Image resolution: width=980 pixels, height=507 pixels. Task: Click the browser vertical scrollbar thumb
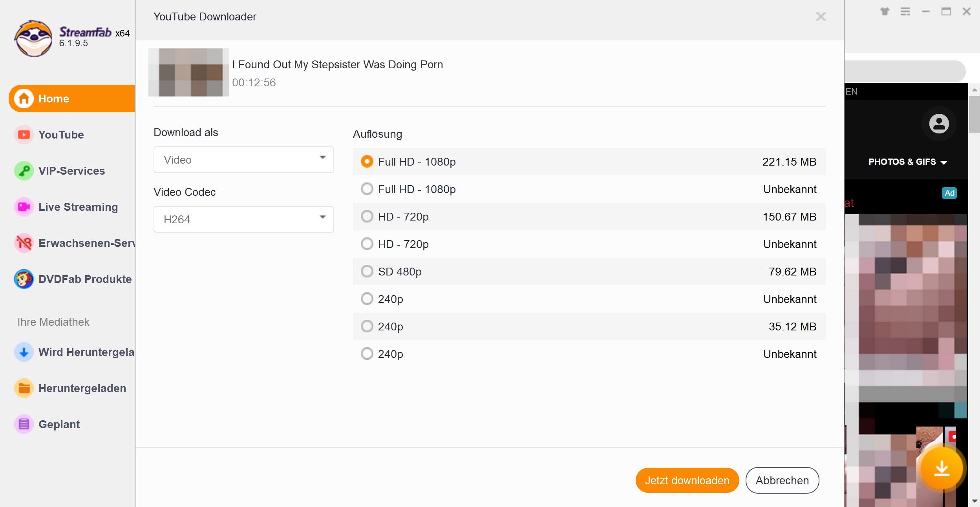click(x=974, y=114)
